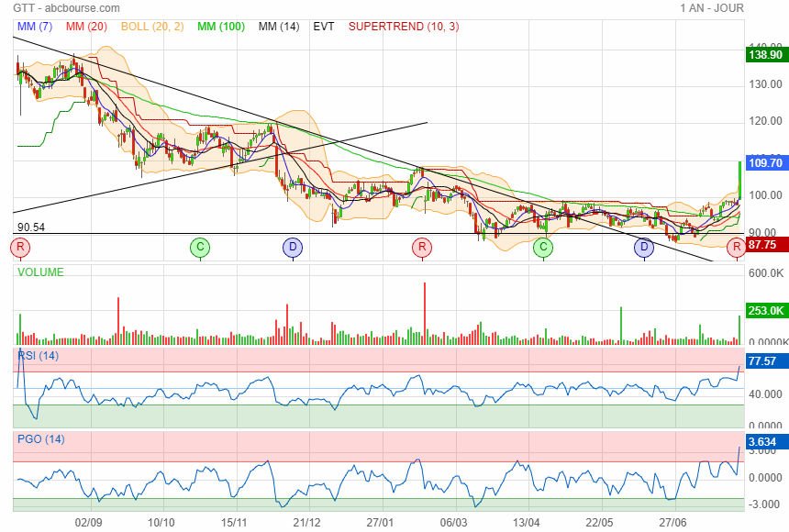The width and height of the screenshot is (789, 532).
Task: Click the green 253.0K volume tag
Action: pyautogui.click(x=766, y=311)
